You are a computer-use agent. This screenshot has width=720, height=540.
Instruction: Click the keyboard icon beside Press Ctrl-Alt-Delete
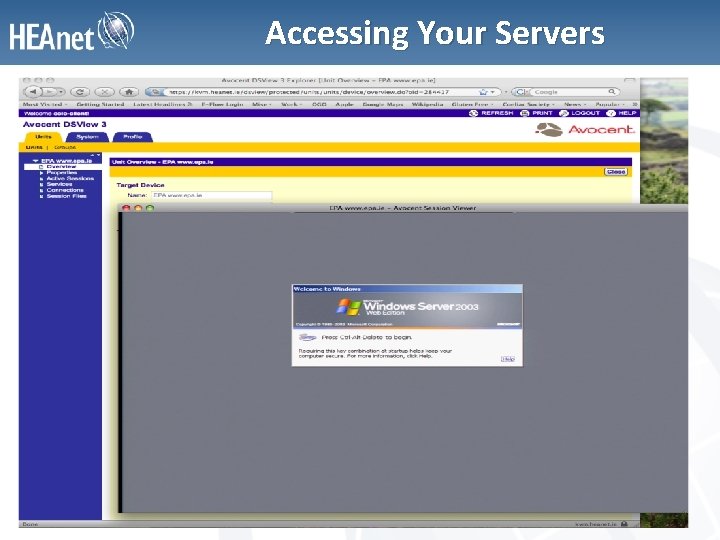307,338
